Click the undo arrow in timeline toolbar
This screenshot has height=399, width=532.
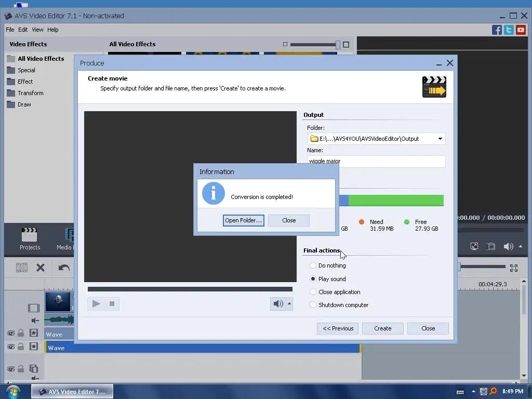click(x=64, y=268)
